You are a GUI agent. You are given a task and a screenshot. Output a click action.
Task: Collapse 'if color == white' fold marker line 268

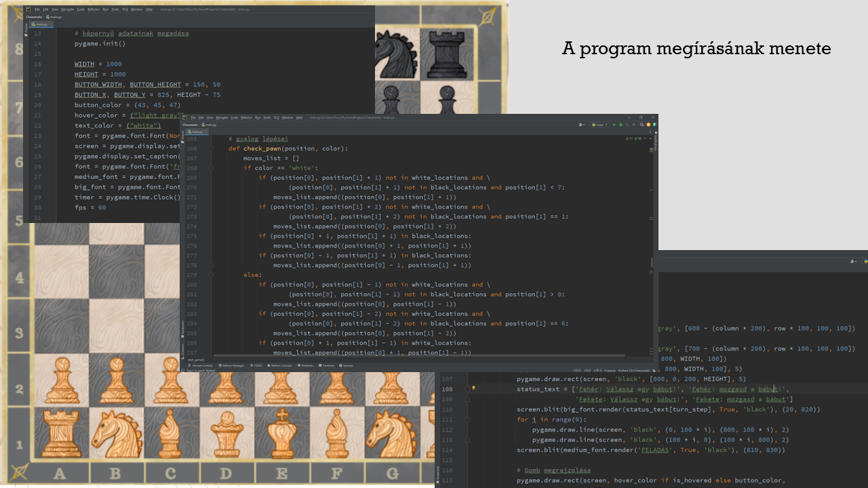pos(212,168)
